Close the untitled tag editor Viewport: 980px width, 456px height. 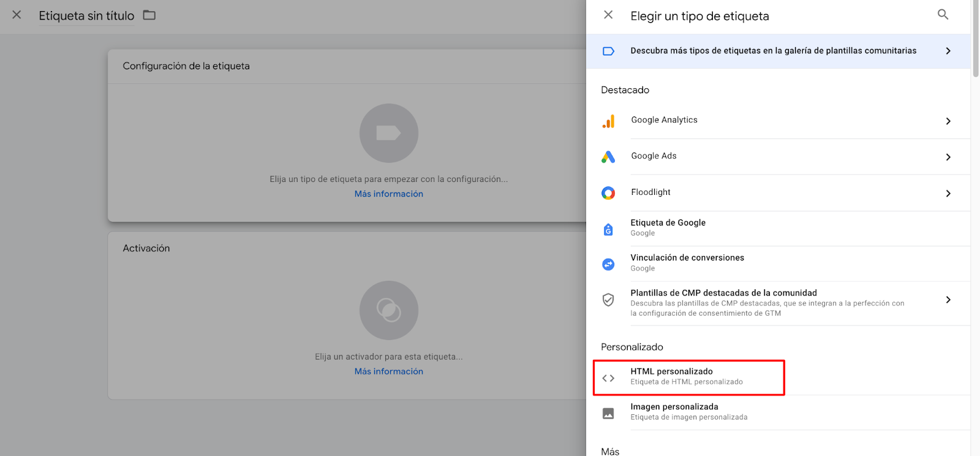17,15
